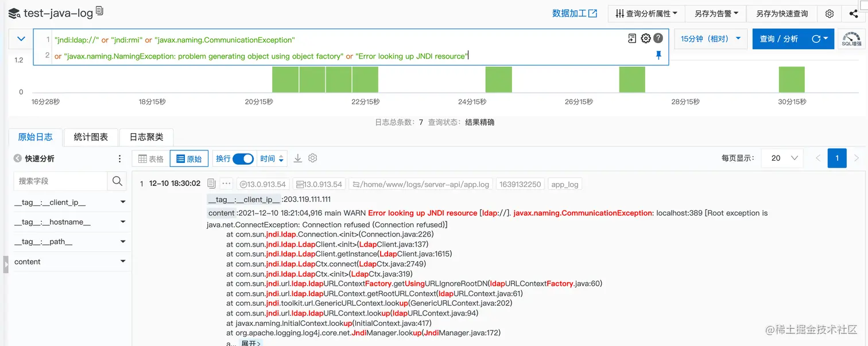The height and width of the screenshot is (346, 868).
Task: Open the refresh dropdown arrow on query button
Action: [x=820, y=39]
